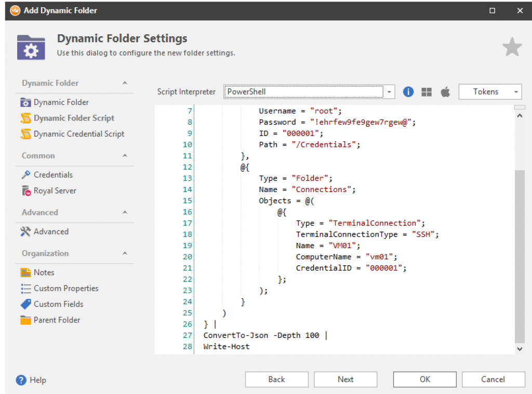The width and height of the screenshot is (532, 394).
Task: Go to the Parent Folder page
Action: click(57, 320)
